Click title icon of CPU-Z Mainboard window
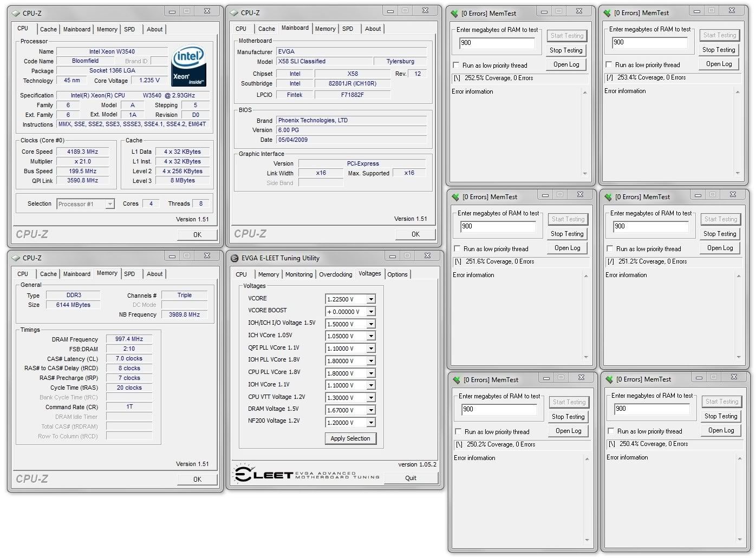Image resolution: width=756 pixels, height=558 pixels. pyautogui.click(x=234, y=12)
